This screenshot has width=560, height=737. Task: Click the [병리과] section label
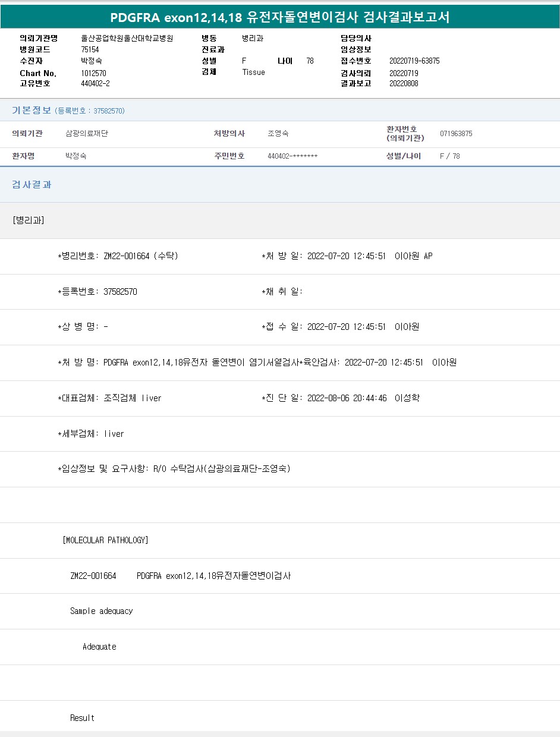28,221
